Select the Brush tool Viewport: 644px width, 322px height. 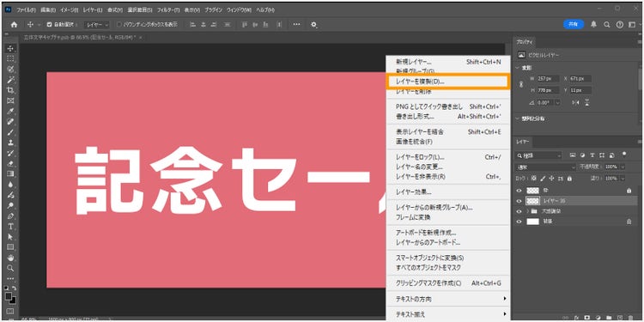(x=10, y=132)
